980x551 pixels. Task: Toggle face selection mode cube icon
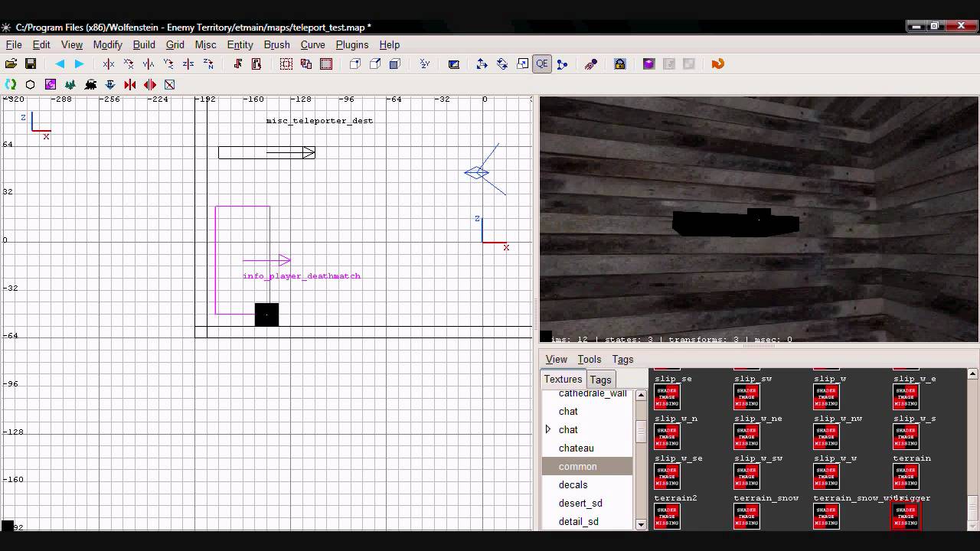(395, 64)
